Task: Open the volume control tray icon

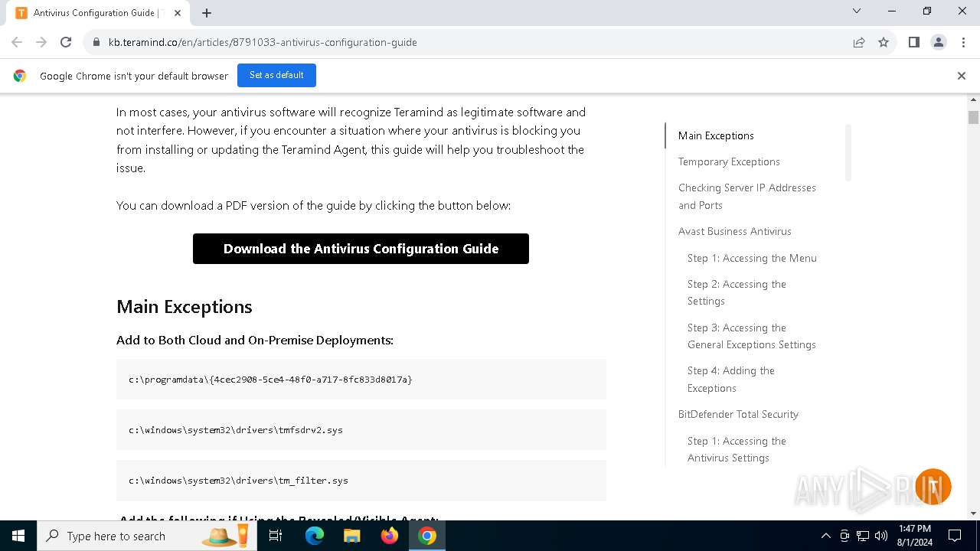Action: tap(881, 536)
